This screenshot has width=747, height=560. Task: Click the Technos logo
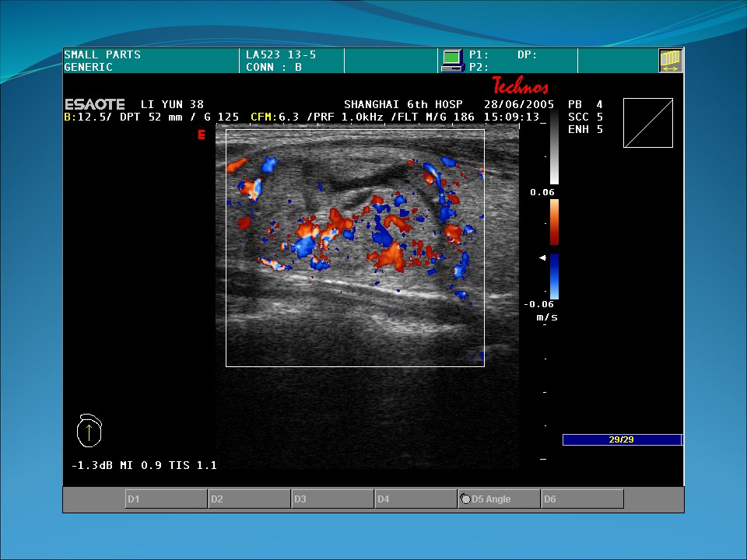point(521,86)
